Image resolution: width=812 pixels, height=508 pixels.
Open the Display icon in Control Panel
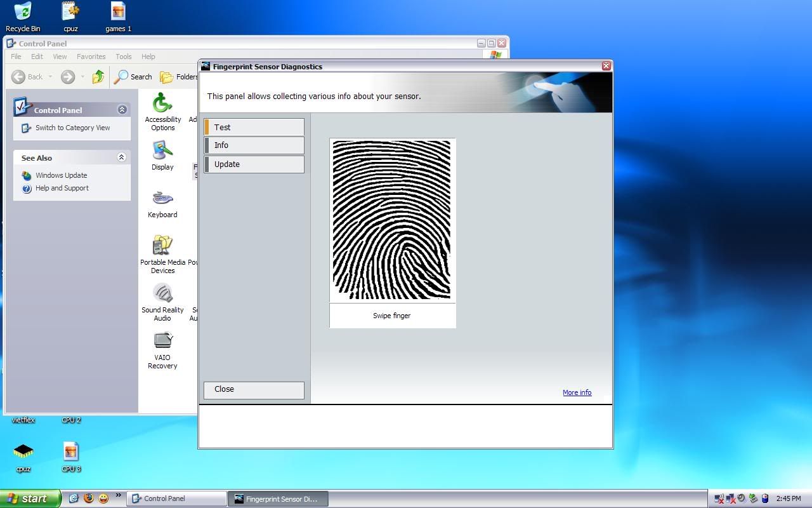click(162, 156)
